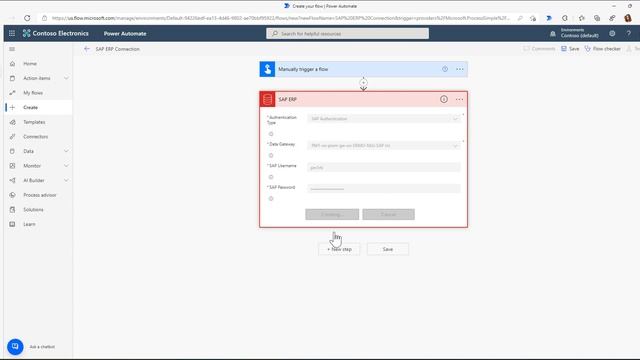The image size is (640, 360).
Task: Click the SAP ERP database icon
Action: (x=267, y=99)
